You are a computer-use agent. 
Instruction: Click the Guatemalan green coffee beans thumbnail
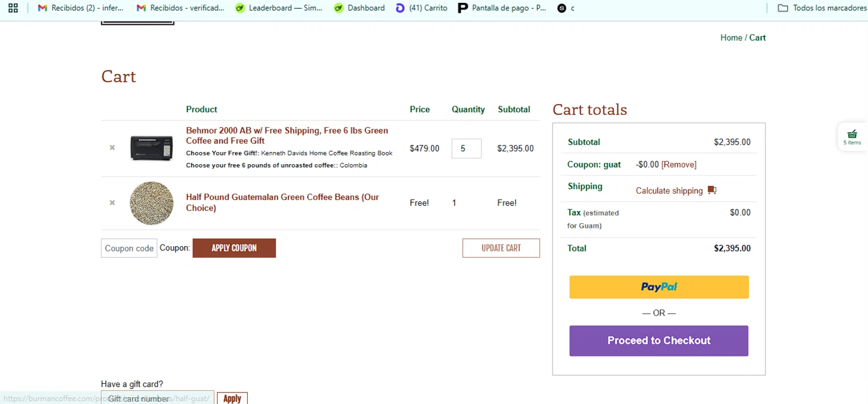pos(152,203)
